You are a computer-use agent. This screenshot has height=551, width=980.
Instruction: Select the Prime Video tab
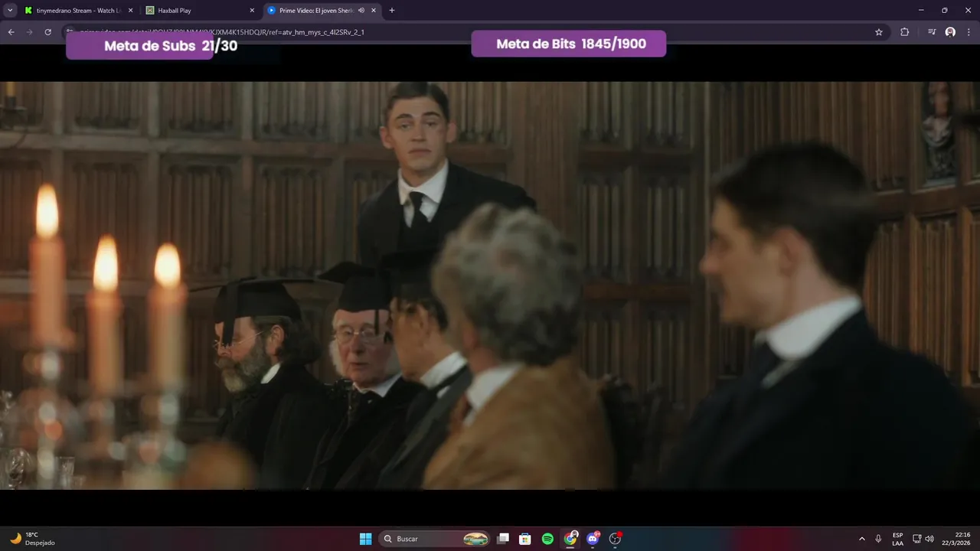coord(314,11)
